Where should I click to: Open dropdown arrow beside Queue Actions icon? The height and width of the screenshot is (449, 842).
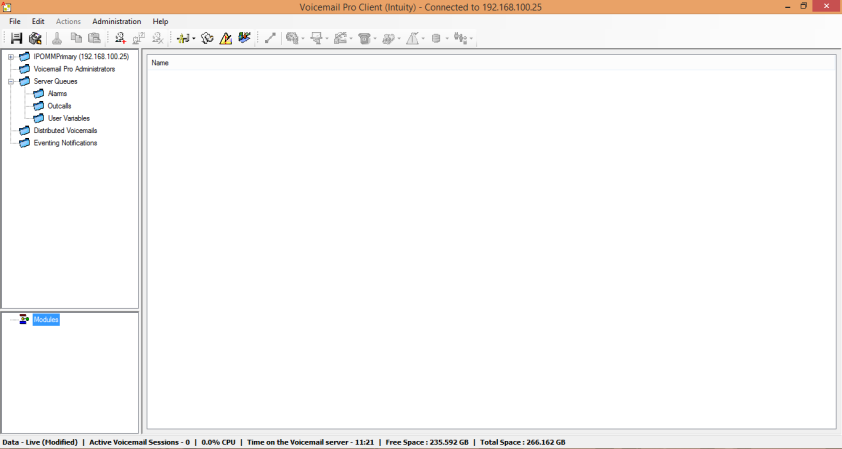click(471, 39)
